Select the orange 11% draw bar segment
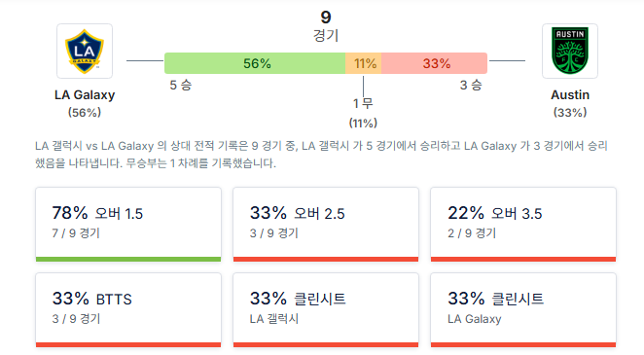644x355 pixels. [364, 63]
